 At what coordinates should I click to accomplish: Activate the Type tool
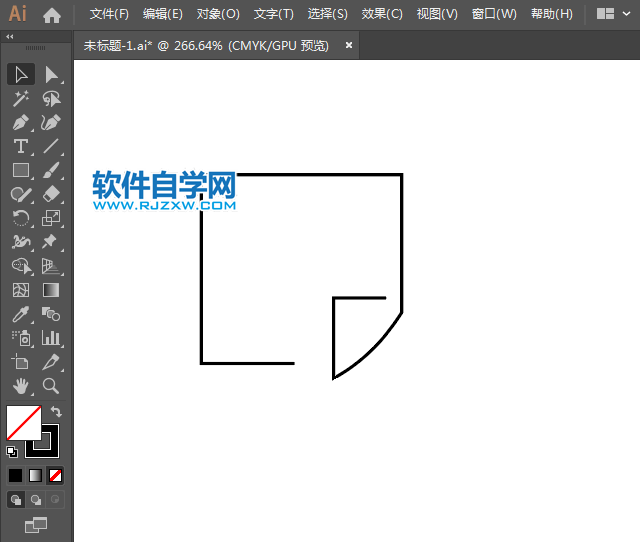pos(20,146)
